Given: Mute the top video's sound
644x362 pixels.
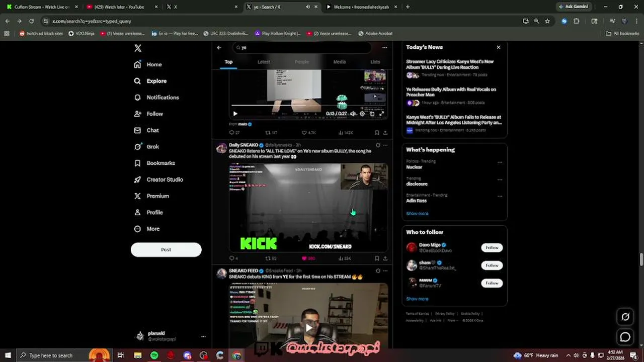Looking at the screenshot, I should click(x=353, y=114).
